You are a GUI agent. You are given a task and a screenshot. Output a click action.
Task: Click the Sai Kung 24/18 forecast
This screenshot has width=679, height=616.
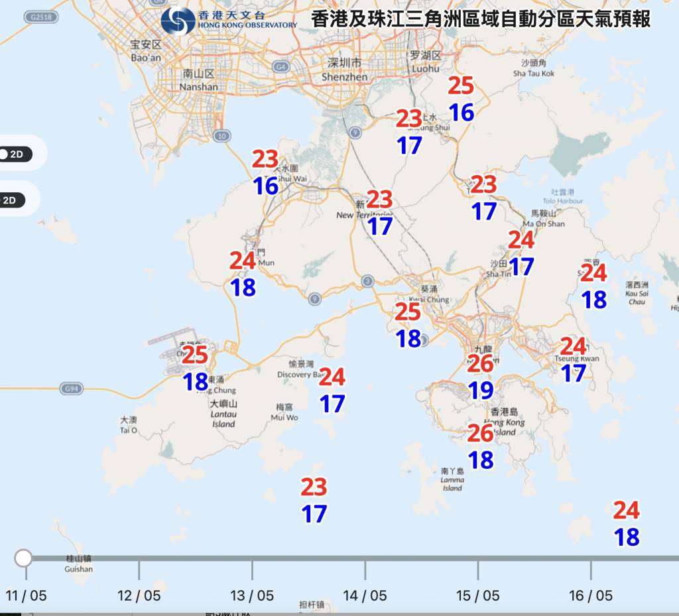point(594,286)
